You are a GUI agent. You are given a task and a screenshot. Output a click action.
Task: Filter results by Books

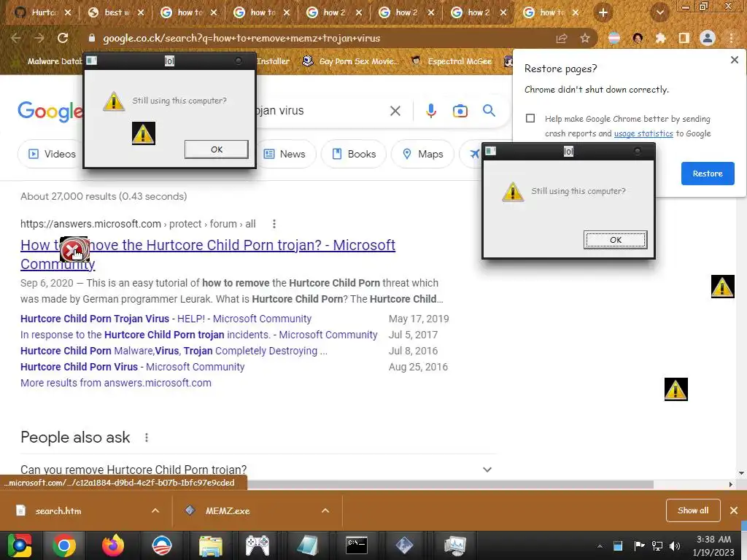click(x=354, y=154)
